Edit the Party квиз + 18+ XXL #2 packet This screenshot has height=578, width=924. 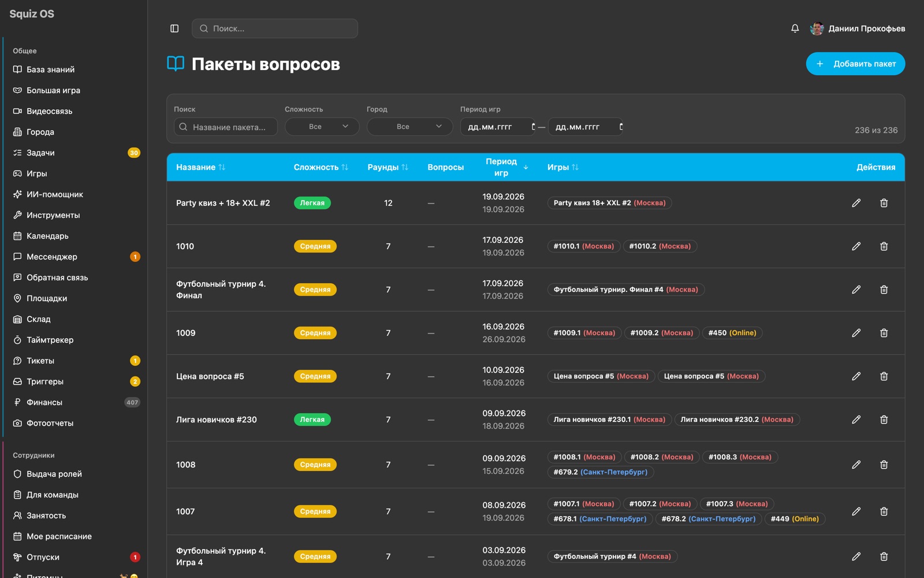856,203
